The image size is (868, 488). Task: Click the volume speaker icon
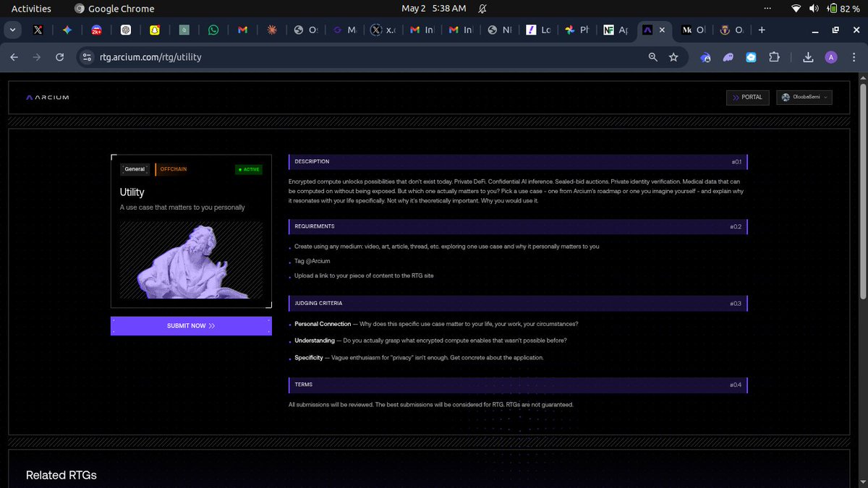(814, 9)
